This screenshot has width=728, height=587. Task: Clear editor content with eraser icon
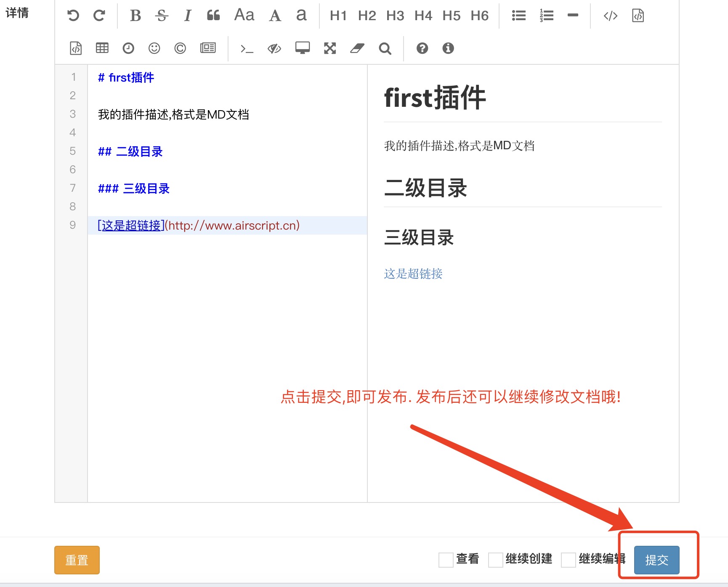(x=357, y=48)
